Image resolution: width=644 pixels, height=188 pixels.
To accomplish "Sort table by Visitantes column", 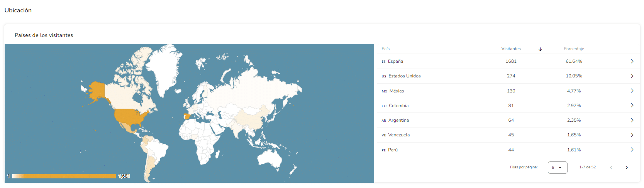I will [x=511, y=49].
